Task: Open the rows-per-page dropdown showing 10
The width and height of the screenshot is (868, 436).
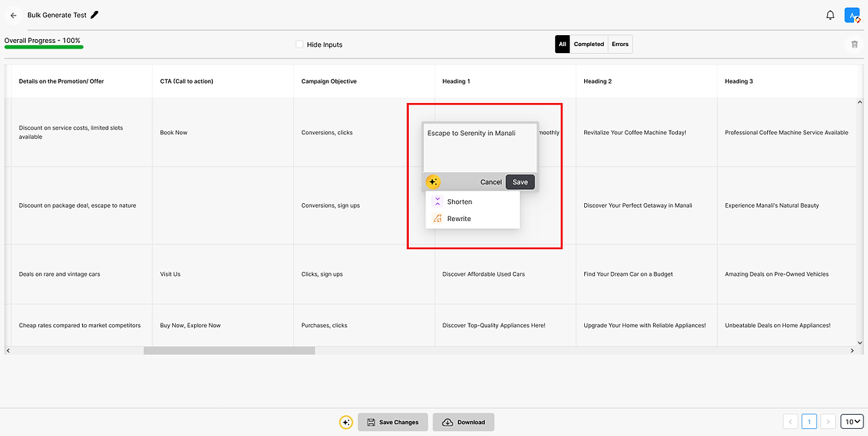Action: tap(852, 422)
